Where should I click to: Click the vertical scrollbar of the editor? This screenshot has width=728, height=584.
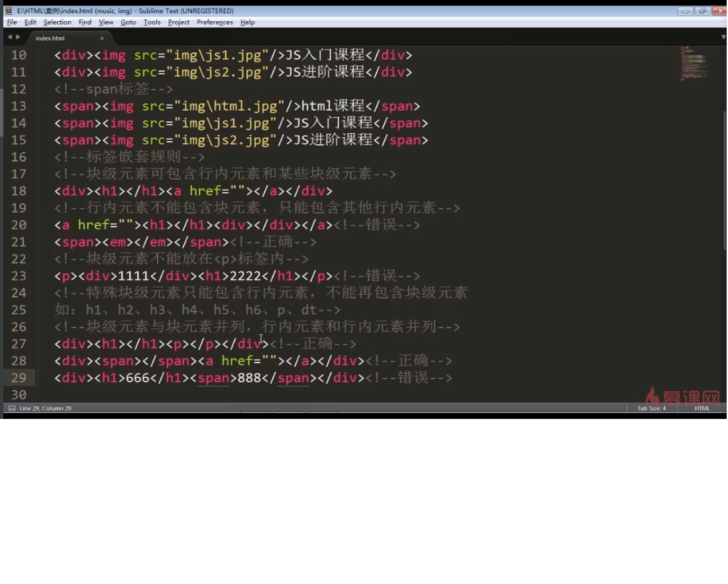coord(725,181)
